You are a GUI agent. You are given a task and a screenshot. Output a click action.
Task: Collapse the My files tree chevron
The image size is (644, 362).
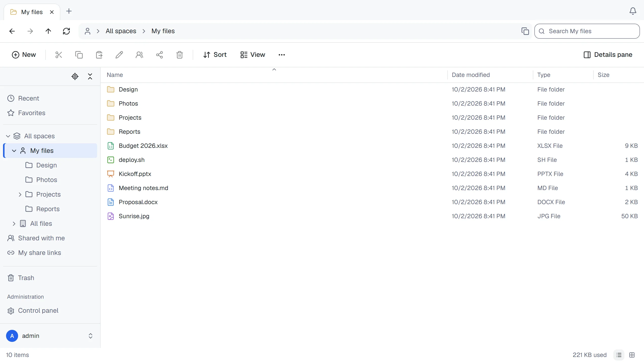(x=14, y=151)
